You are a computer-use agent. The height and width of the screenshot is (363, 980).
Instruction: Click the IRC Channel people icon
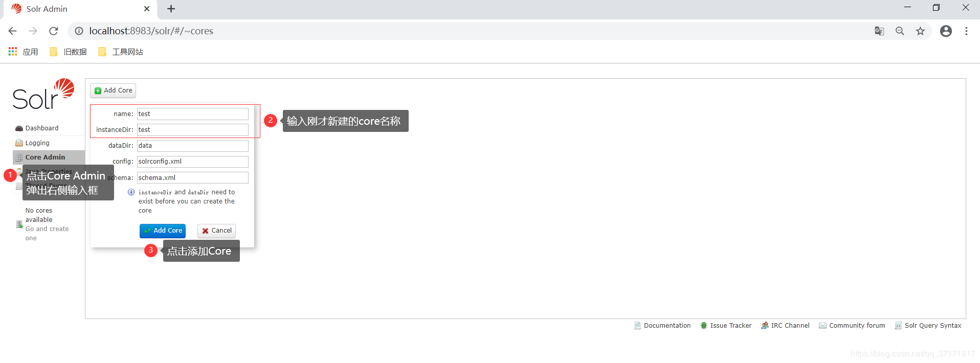pos(765,326)
